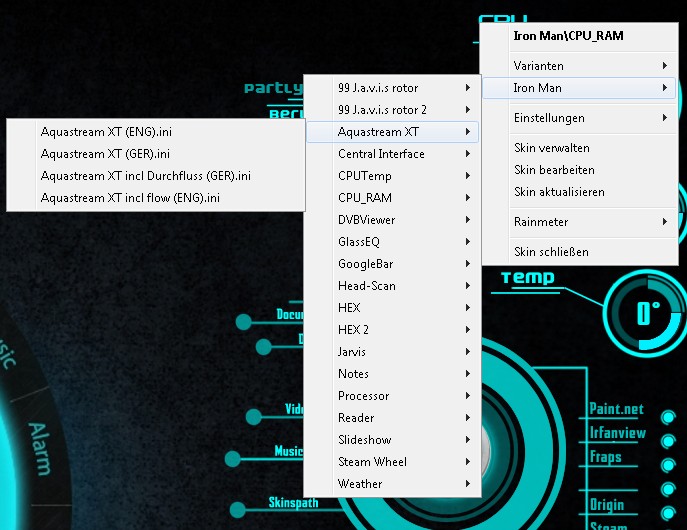Open the Einstellungen submenu
687x530 pixels.
579,118
